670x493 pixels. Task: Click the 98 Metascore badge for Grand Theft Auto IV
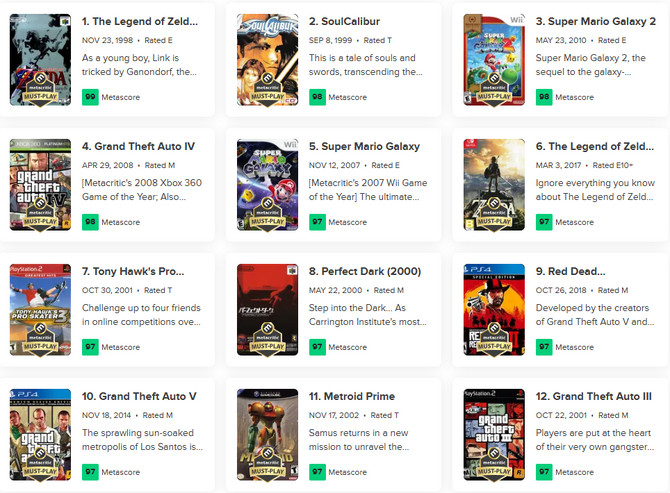pos(90,222)
